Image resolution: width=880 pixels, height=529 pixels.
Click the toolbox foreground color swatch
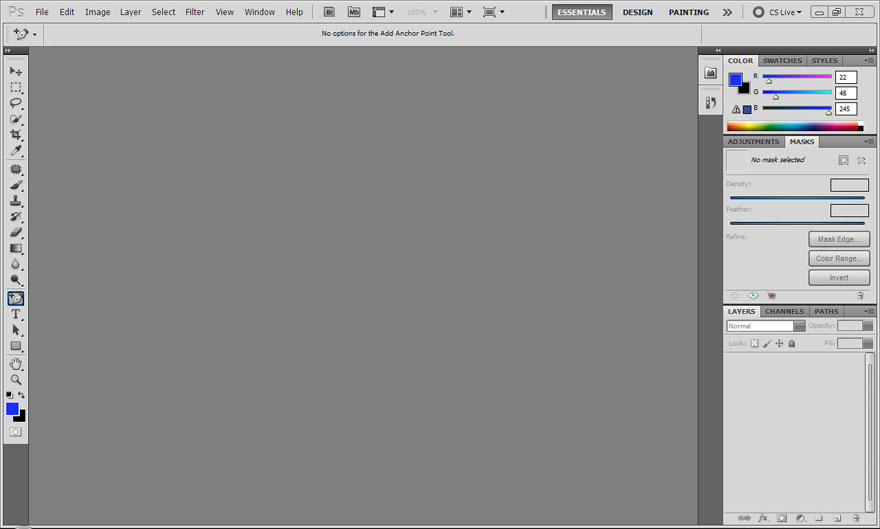click(12, 409)
